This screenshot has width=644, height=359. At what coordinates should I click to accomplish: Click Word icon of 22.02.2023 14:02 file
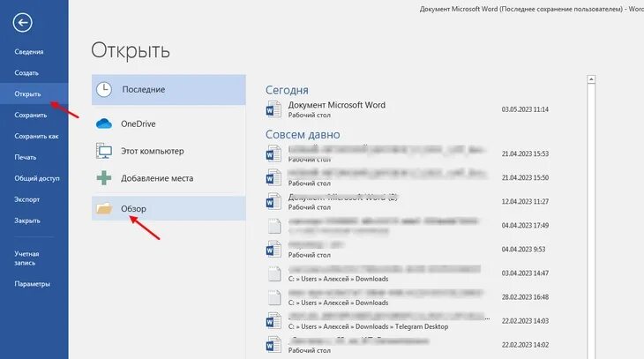[274, 345]
